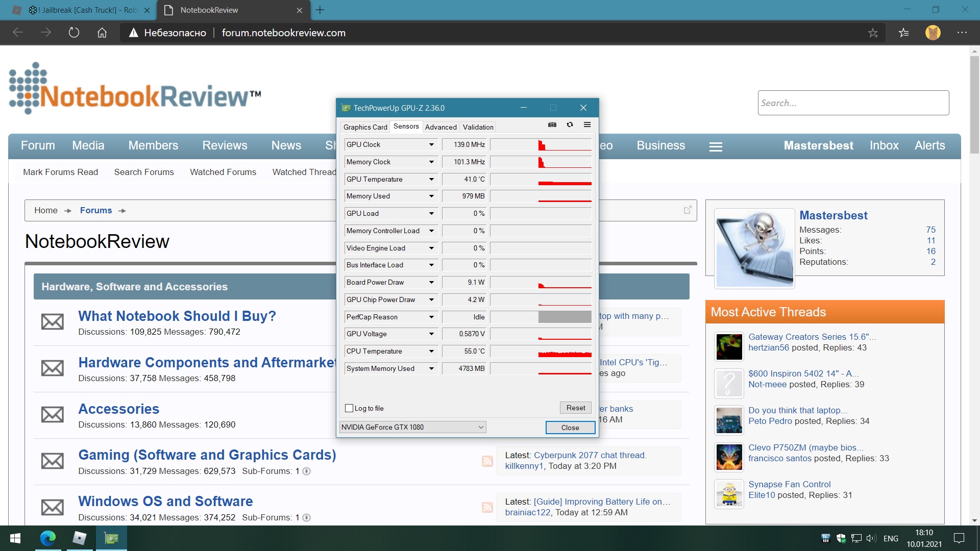Viewport: 980px width, 551px height.
Task: Open the Inbox link in the nav bar
Action: pyautogui.click(x=884, y=145)
